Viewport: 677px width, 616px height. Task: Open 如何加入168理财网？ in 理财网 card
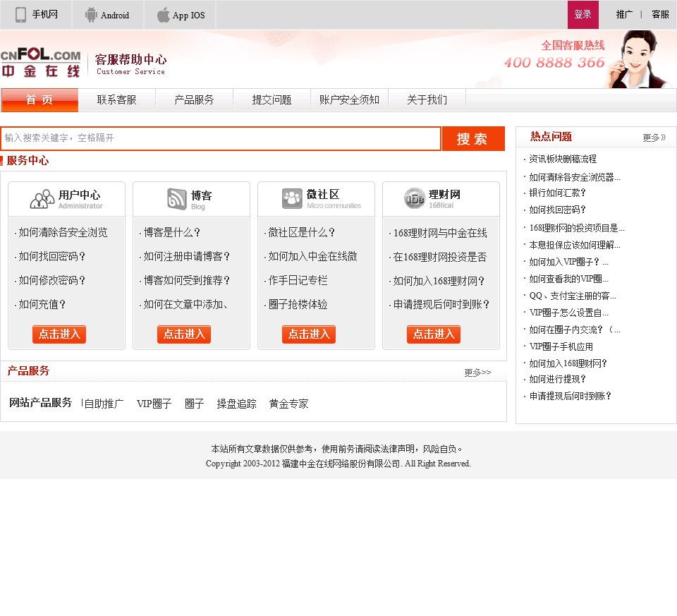coord(439,282)
